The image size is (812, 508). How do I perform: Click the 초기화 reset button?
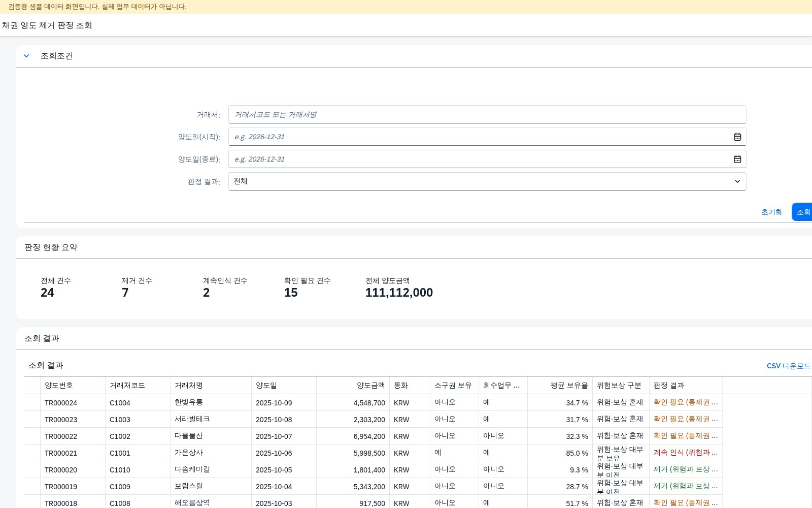point(771,212)
